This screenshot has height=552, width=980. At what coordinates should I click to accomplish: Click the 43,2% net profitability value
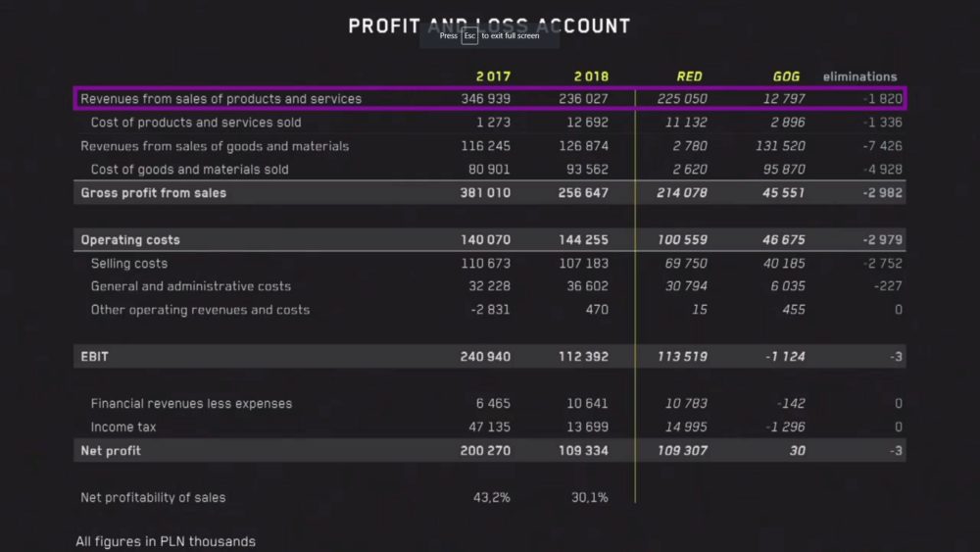492,498
